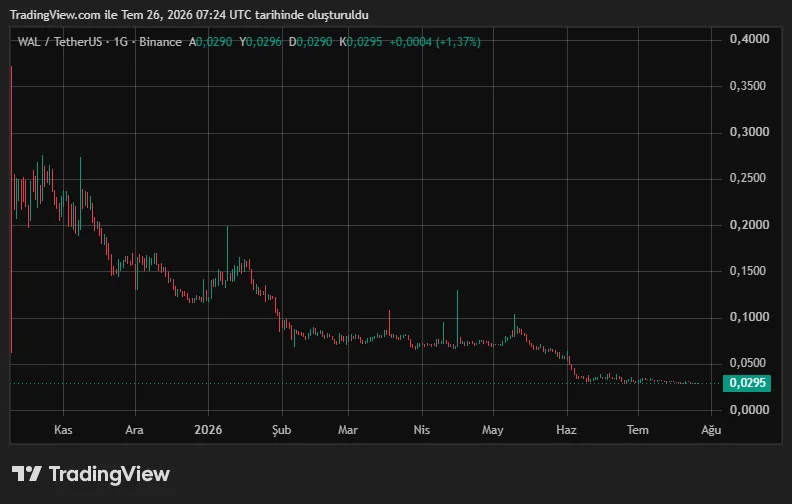Click the Kas month label on time axis

coord(63,430)
